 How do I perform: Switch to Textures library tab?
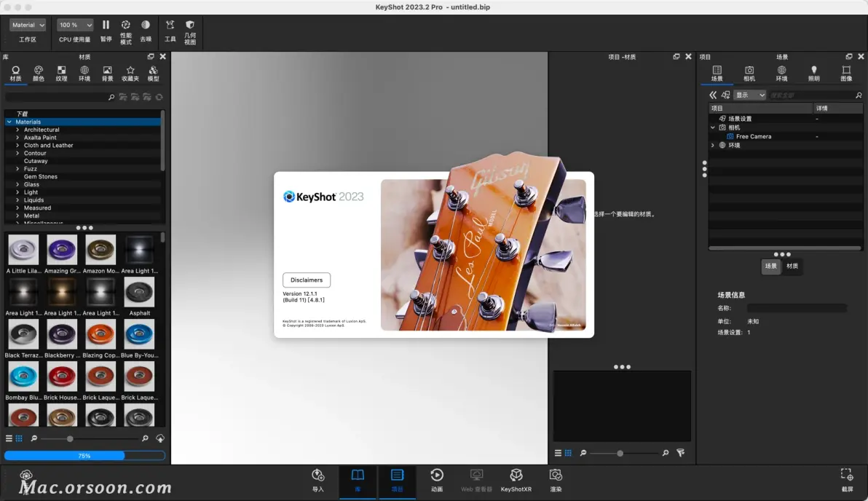click(61, 74)
